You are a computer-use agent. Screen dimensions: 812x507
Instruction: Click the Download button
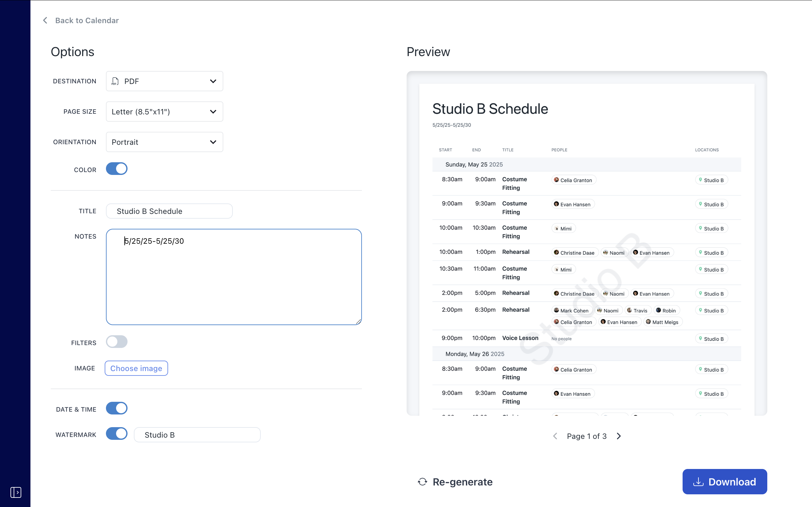pyautogui.click(x=724, y=482)
